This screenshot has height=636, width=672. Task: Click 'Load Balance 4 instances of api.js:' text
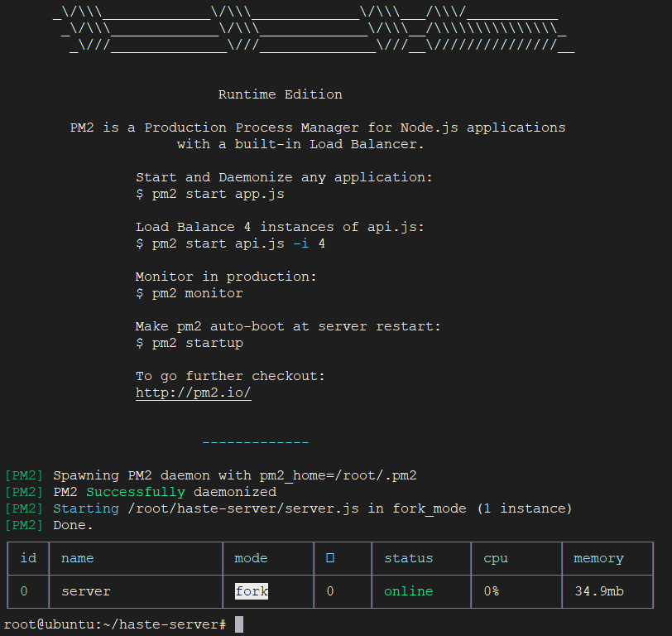(x=280, y=227)
